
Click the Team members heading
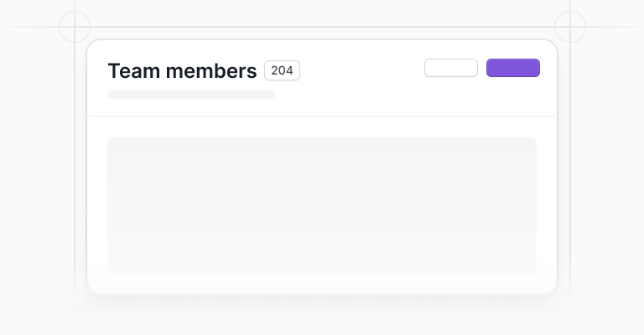click(182, 70)
